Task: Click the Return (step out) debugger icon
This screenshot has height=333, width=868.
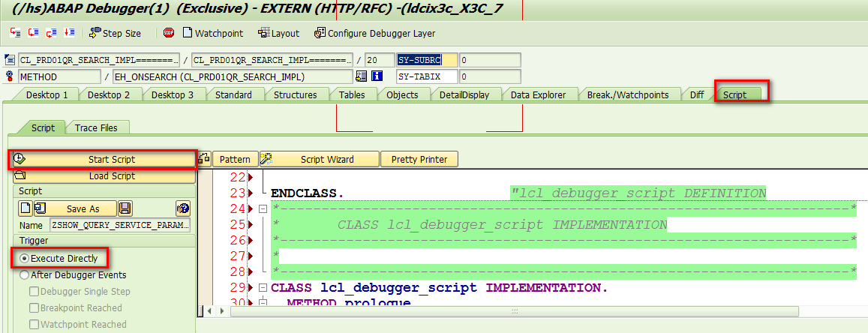Action: click(x=51, y=33)
